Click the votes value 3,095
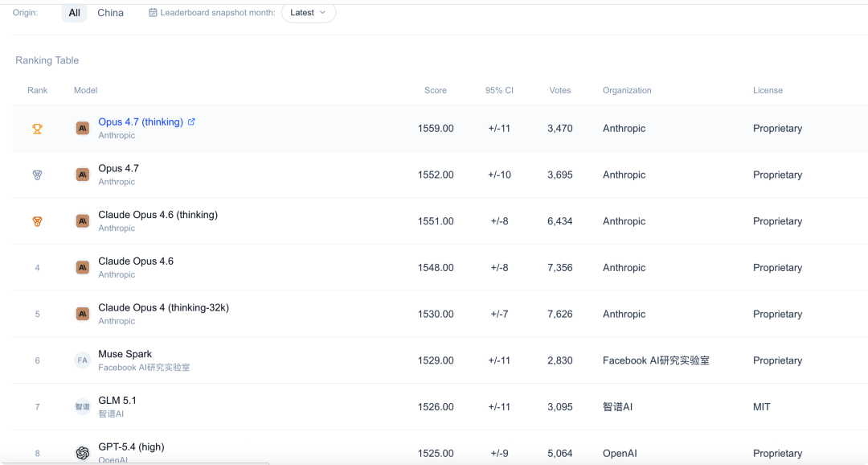 click(559, 407)
